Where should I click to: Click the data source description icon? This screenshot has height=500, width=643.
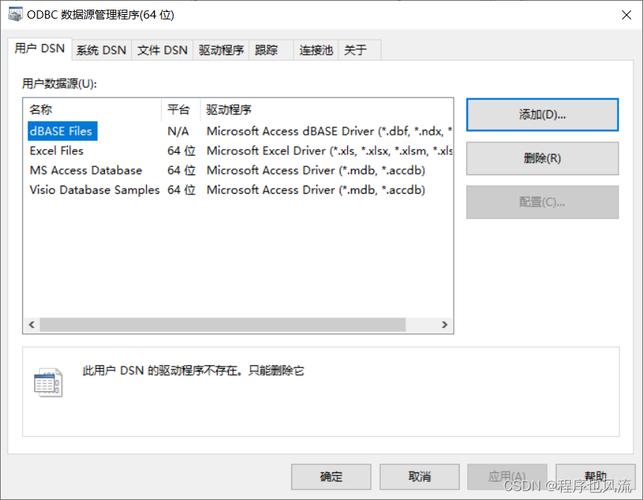tap(48, 382)
